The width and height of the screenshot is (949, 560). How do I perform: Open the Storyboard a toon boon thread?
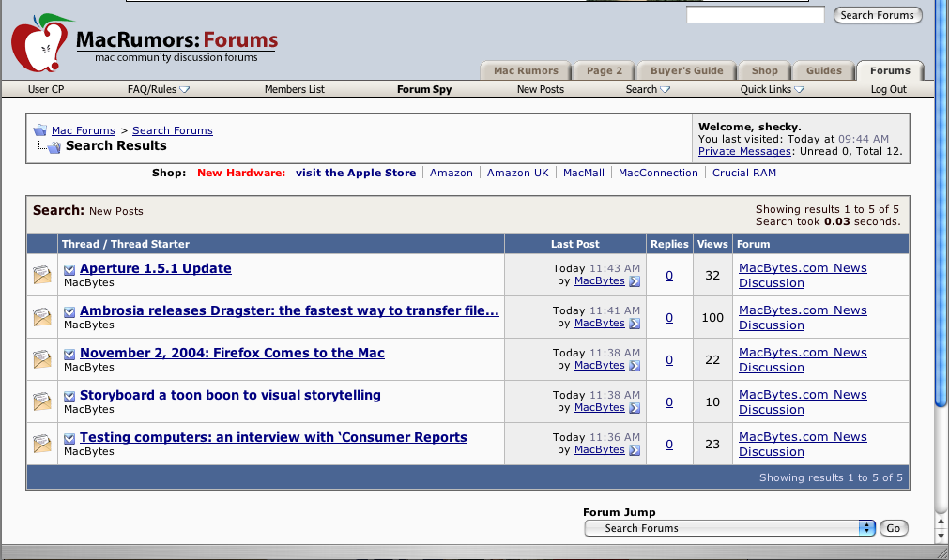click(230, 396)
